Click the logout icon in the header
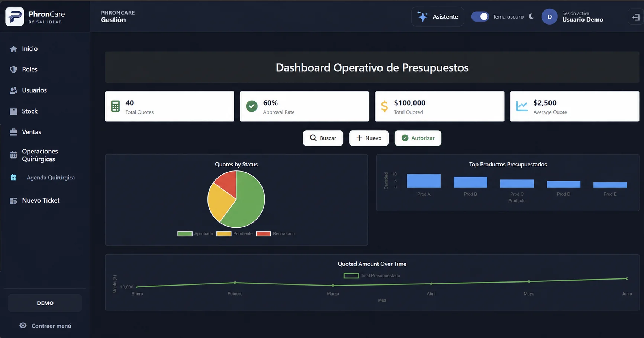Screen dimensions: 644x338 (636, 17)
